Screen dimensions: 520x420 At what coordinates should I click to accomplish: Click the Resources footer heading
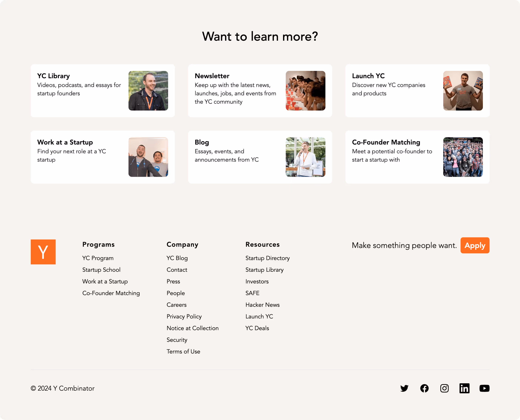click(263, 245)
